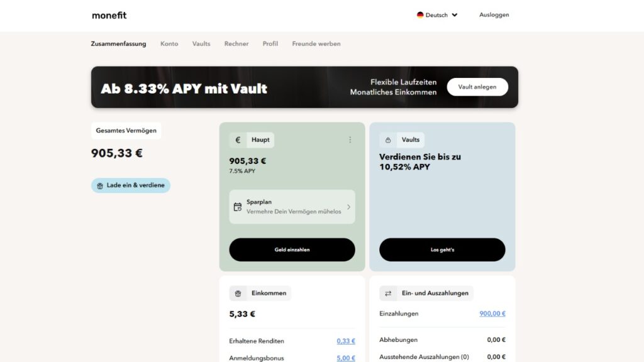Click Ausloggen to log out
Image resolution: width=644 pixels, height=362 pixels.
(494, 15)
